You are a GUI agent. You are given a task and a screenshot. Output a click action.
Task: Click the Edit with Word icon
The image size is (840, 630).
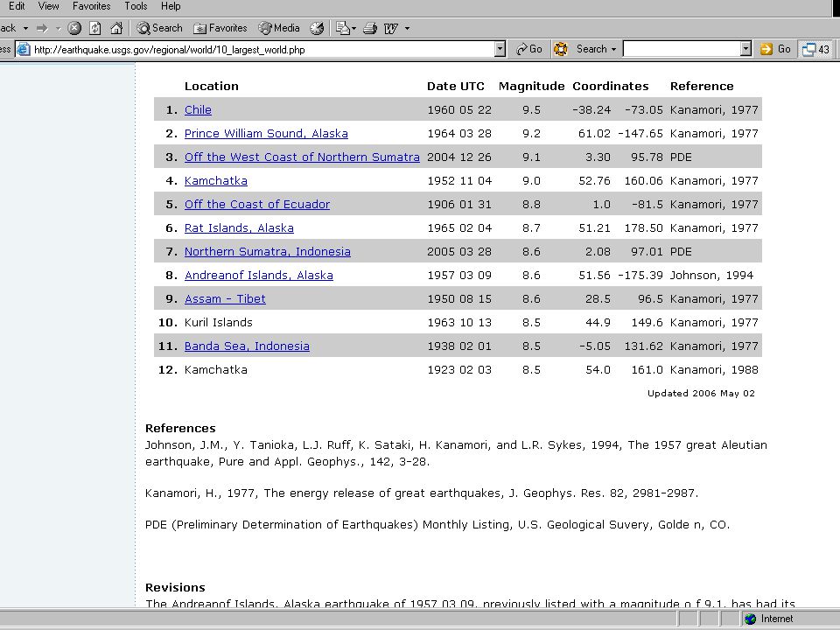390,28
